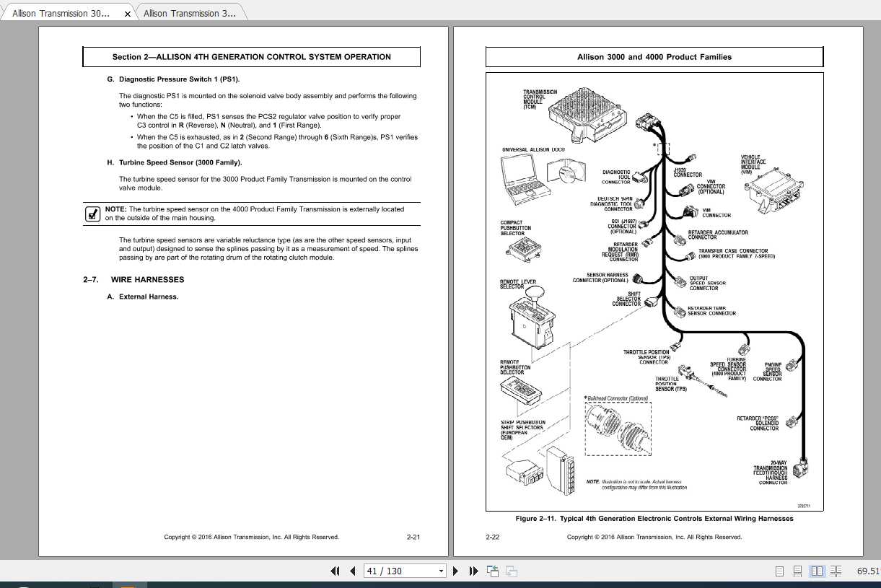Go to the first page
Screen dimensions: 881x588
(335, 571)
